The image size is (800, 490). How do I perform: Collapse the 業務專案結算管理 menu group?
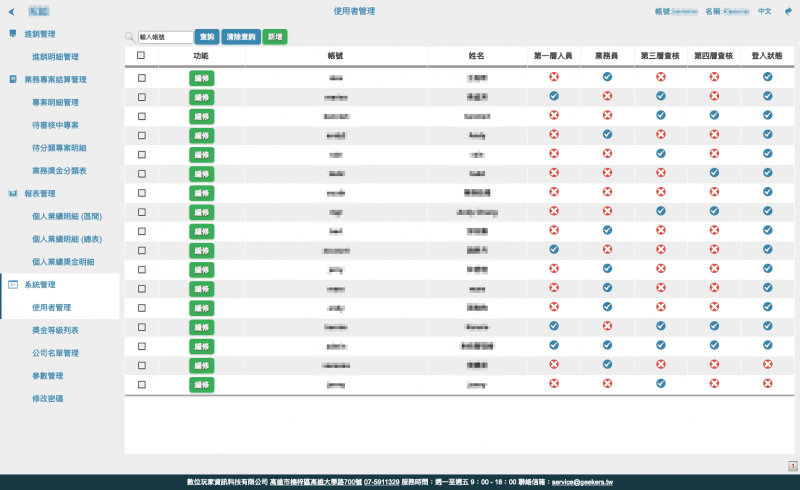[55, 79]
